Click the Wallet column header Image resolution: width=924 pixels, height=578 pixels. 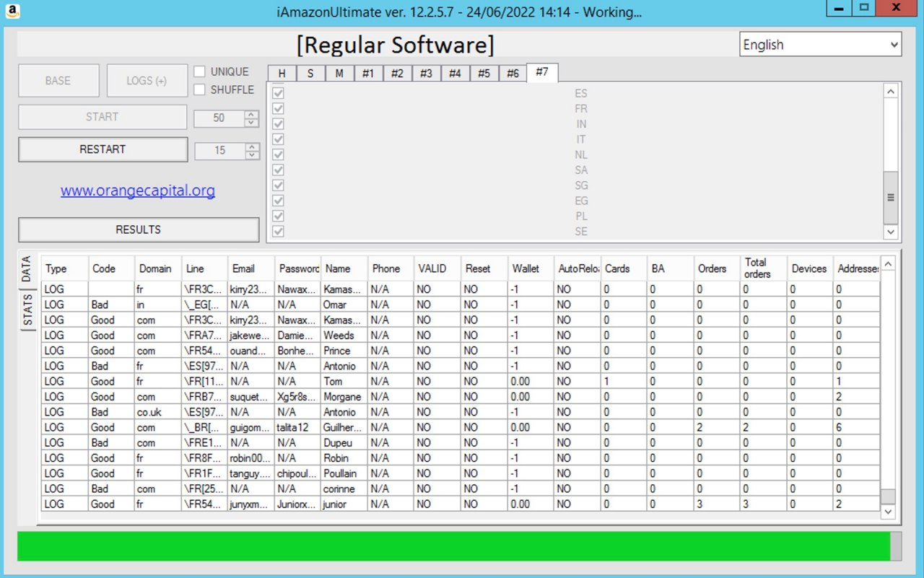526,268
